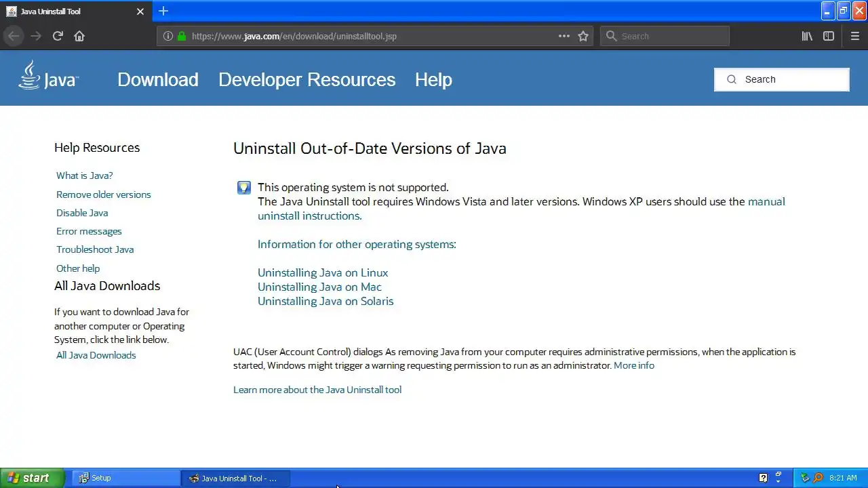Image resolution: width=868 pixels, height=488 pixels.
Task: Open the All Java Downloads sidebar link
Action: tap(96, 355)
